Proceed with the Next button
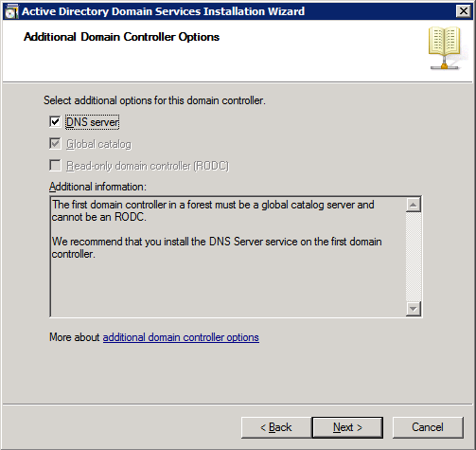Image resolution: width=476 pixels, height=450 pixels. 347,427
